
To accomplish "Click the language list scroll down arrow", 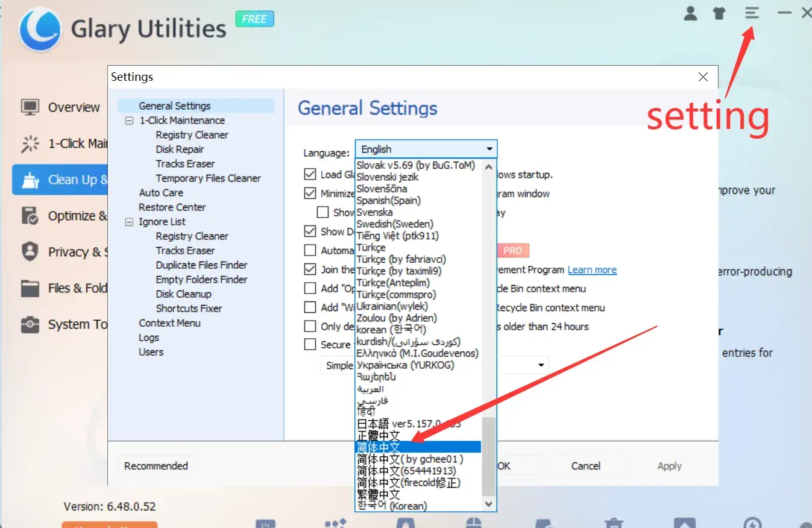I will [489, 503].
